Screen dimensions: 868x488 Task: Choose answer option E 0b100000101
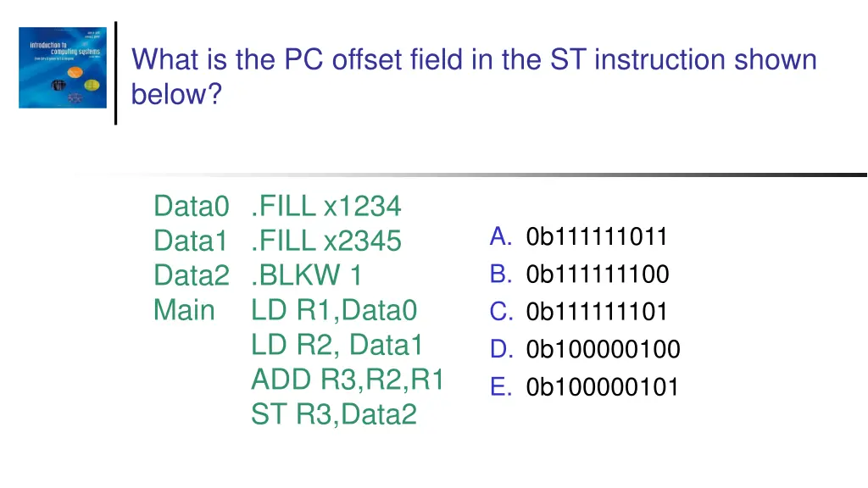pyautogui.click(x=585, y=387)
